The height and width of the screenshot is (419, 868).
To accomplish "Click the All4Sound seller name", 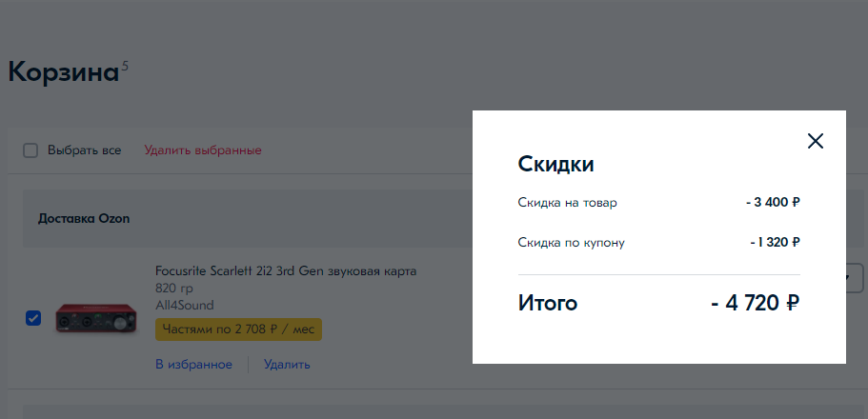I will (x=184, y=305).
